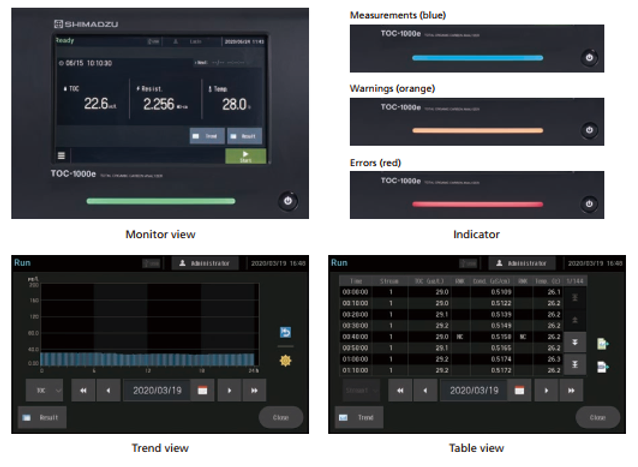
Task: Select the 00:10:00 row in the table
Action: 451,303
